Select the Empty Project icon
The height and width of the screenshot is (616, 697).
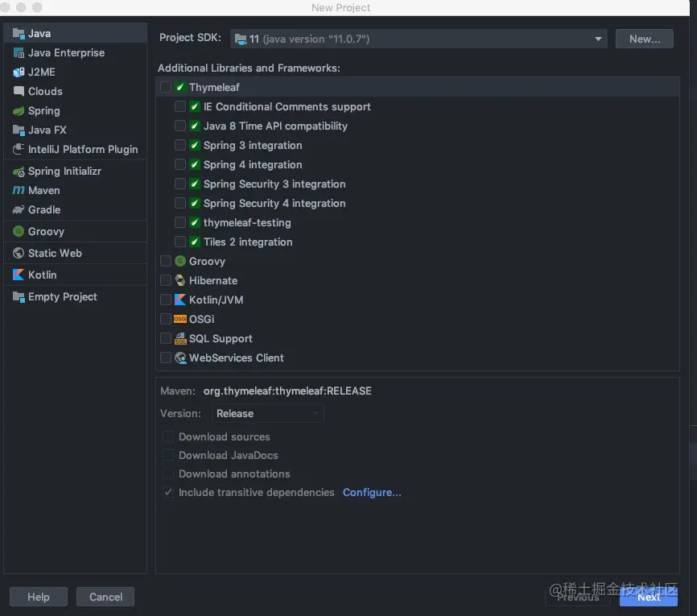coord(19,296)
